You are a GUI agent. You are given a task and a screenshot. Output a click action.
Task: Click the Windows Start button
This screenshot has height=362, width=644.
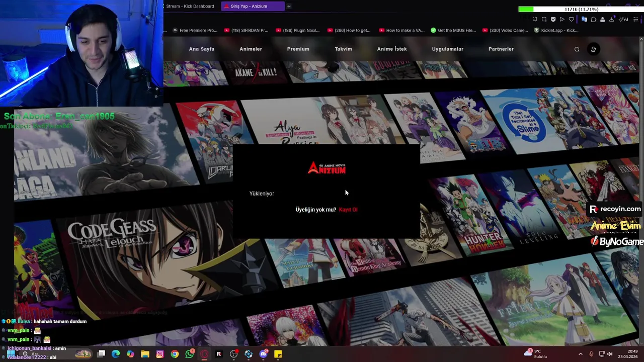click(x=11, y=354)
